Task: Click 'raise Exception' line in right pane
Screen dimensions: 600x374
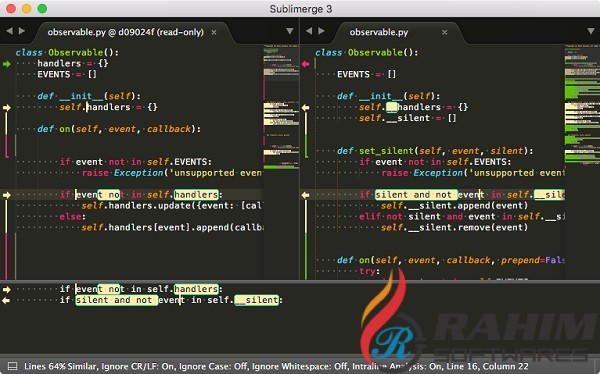Action: tap(473, 173)
